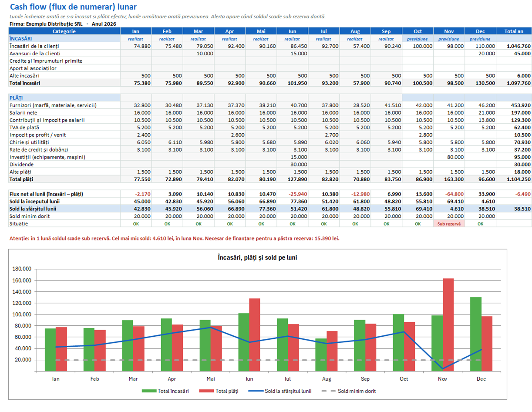The image size is (532, 412).
Task: Select the -25.940 net flow cell
Action: pyautogui.click(x=293, y=194)
